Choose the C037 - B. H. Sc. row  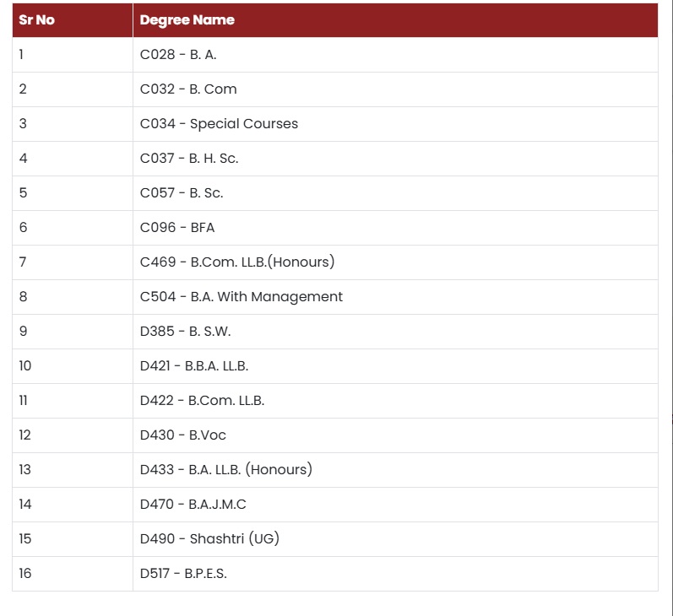pos(335,159)
